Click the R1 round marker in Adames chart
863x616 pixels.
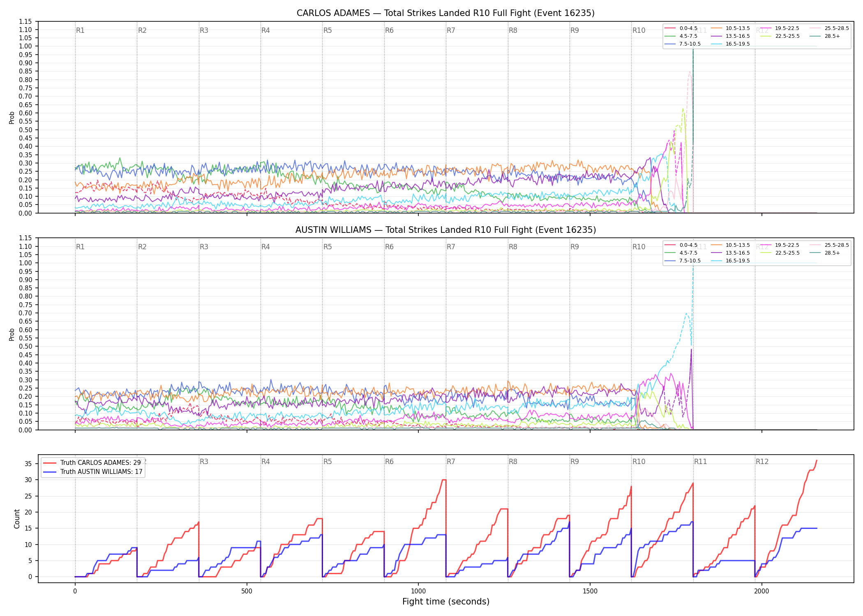point(80,30)
